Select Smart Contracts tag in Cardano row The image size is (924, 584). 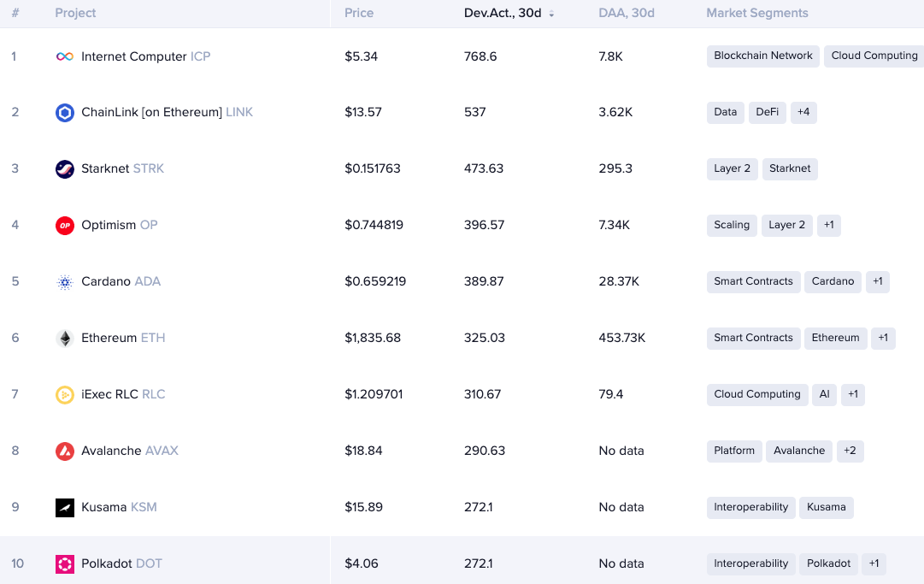[x=753, y=281]
